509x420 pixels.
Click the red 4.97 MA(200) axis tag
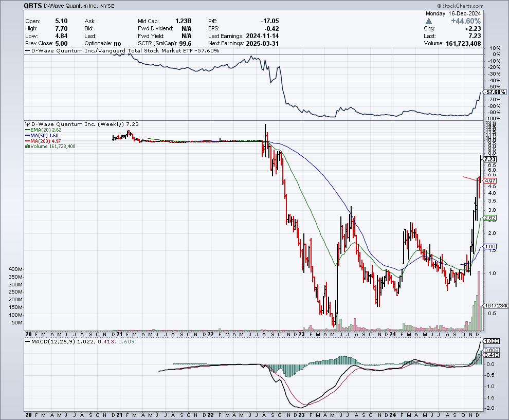pos(490,181)
